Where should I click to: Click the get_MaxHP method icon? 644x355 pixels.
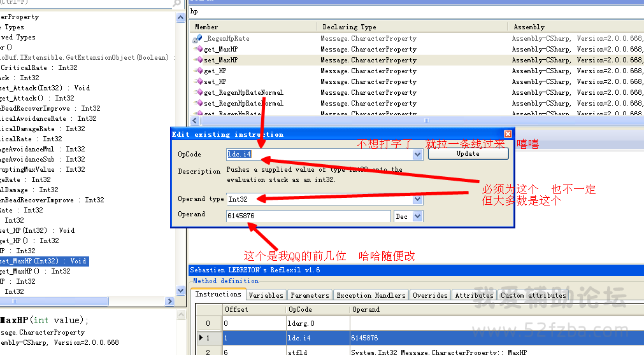pyautogui.click(x=197, y=50)
